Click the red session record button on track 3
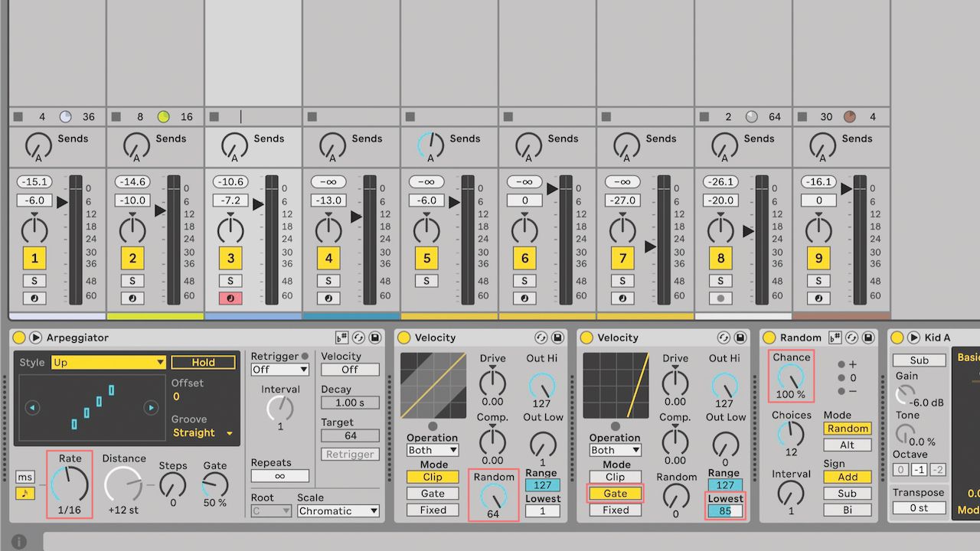Image resolution: width=980 pixels, height=551 pixels. [x=230, y=298]
